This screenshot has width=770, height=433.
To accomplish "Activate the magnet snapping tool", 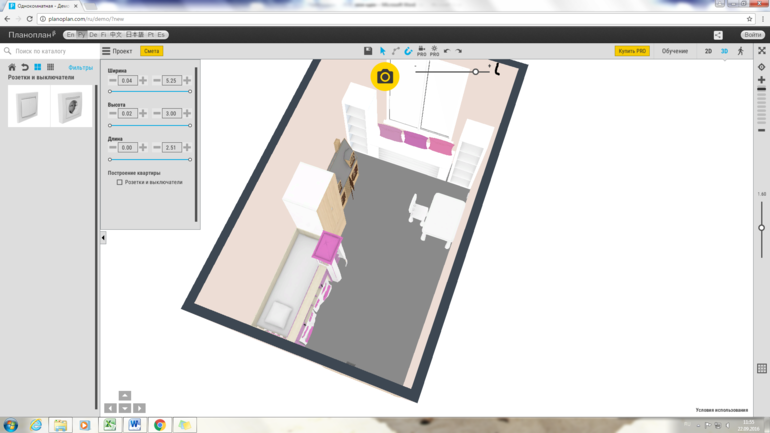I will pos(408,51).
